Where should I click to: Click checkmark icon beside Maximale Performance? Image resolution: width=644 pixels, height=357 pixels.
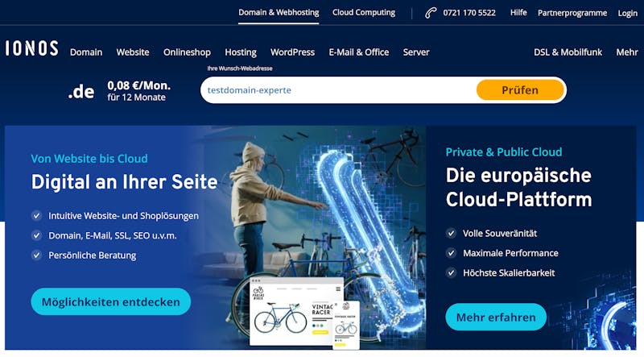click(451, 253)
